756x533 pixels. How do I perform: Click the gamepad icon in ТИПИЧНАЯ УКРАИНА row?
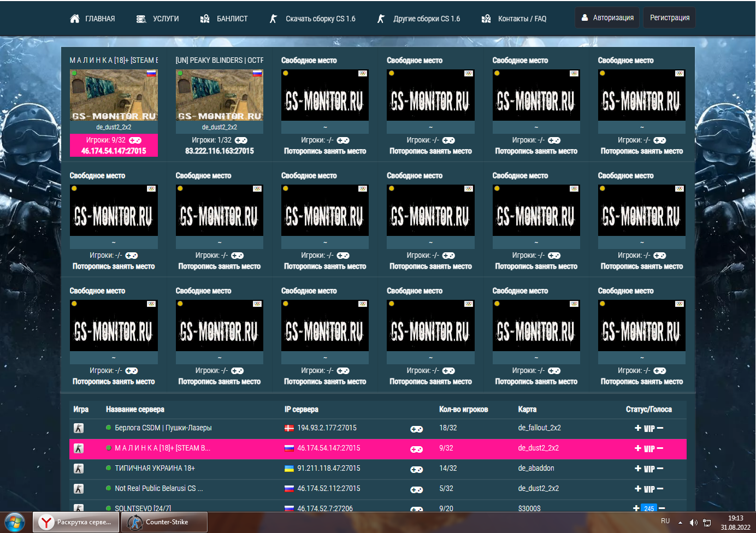click(416, 470)
